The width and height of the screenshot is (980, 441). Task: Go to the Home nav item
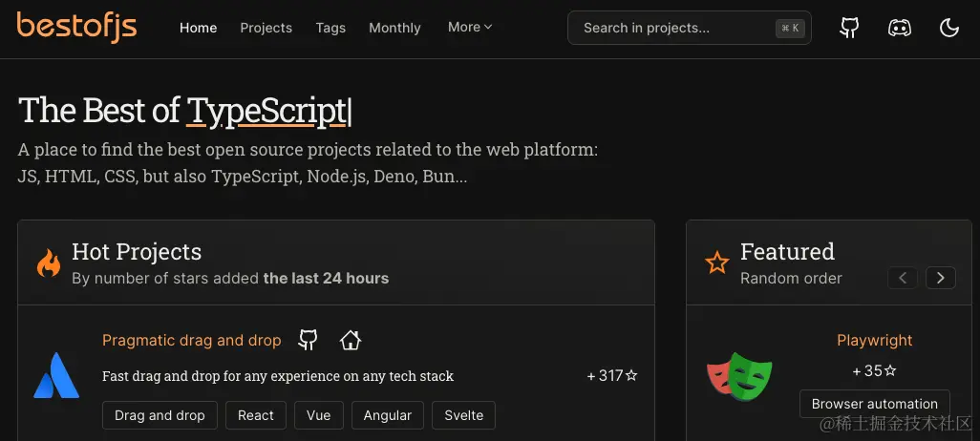(x=198, y=28)
